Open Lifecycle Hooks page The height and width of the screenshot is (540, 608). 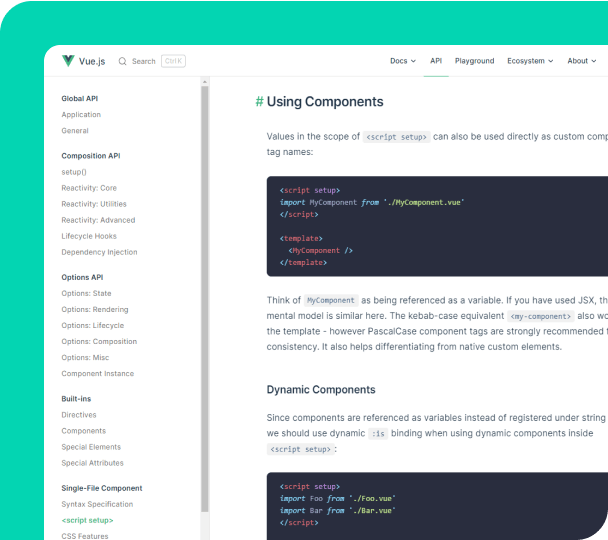coord(89,236)
